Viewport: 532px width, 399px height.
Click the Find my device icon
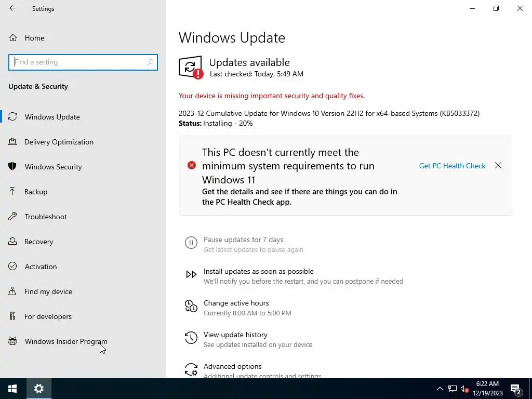tap(12, 291)
